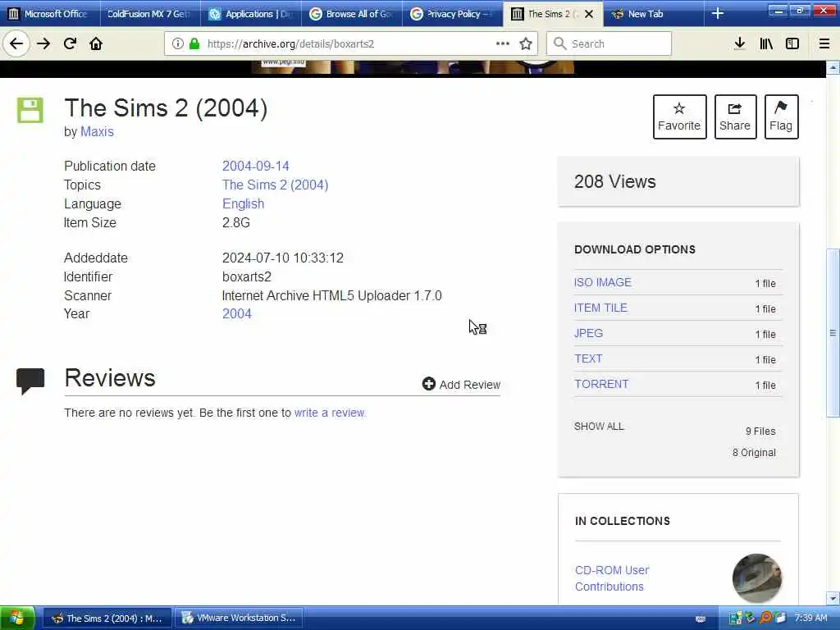This screenshot has width=840, height=630.
Task: Download the ISO IMAGE option
Action: [603, 282]
